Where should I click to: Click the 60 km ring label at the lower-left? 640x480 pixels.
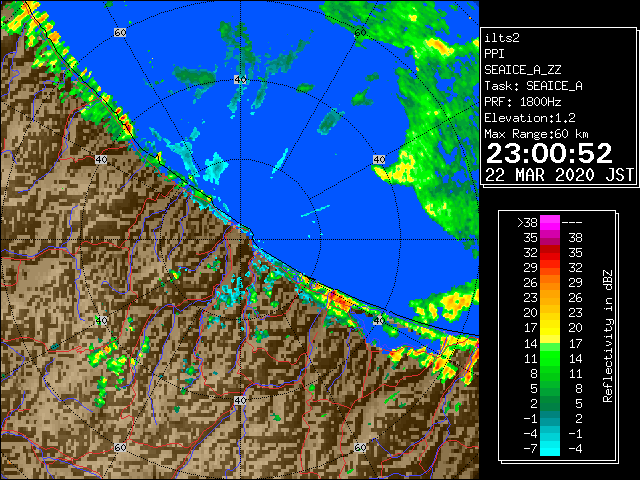point(120,447)
